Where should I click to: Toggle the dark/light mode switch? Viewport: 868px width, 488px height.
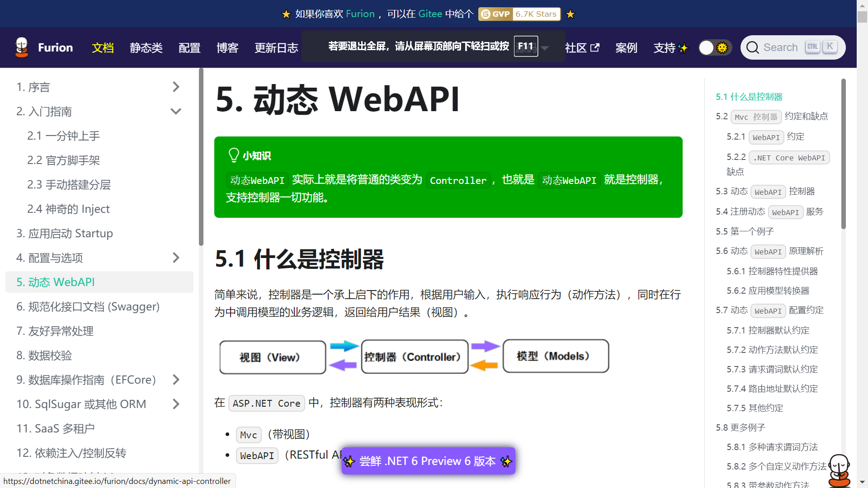[714, 47]
